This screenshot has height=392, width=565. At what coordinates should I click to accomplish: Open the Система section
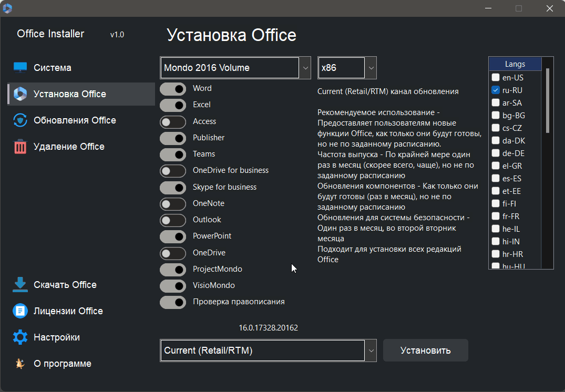pos(81,67)
